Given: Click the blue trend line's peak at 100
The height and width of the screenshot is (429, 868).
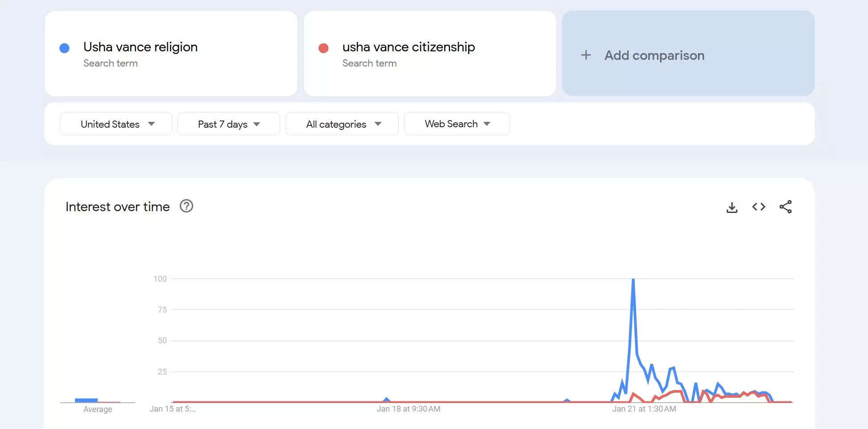Looking at the screenshot, I should coord(633,279).
